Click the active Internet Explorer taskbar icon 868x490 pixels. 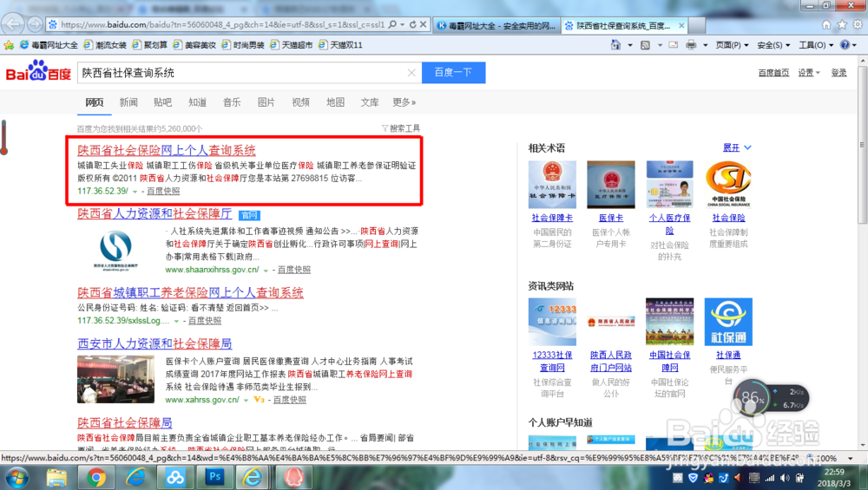click(x=253, y=477)
